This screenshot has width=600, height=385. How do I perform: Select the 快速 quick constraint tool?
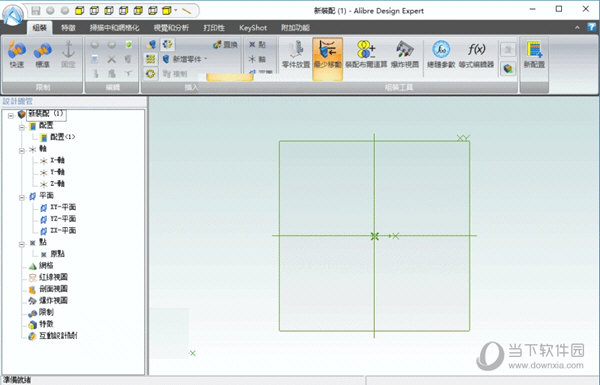point(17,55)
